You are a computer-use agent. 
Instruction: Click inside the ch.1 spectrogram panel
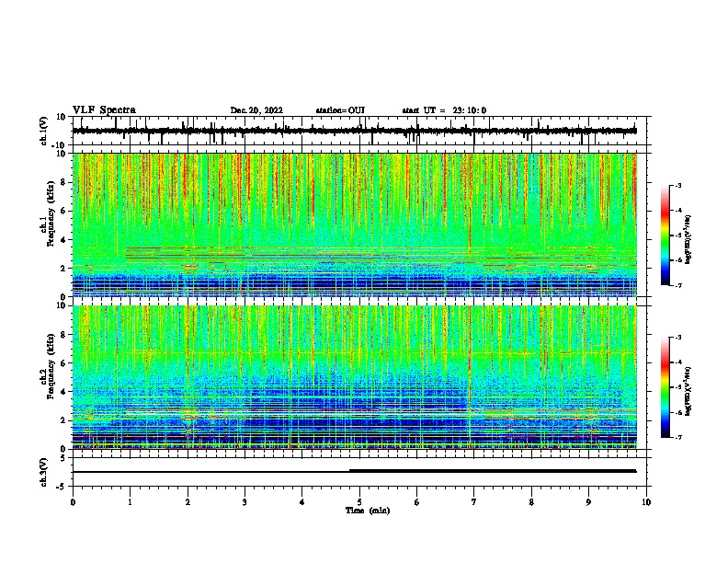click(355, 224)
